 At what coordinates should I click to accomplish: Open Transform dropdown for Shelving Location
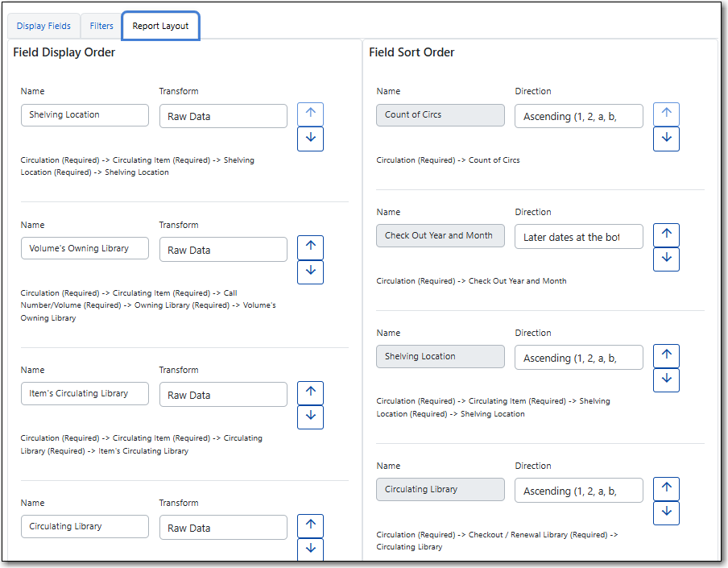click(223, 116)
